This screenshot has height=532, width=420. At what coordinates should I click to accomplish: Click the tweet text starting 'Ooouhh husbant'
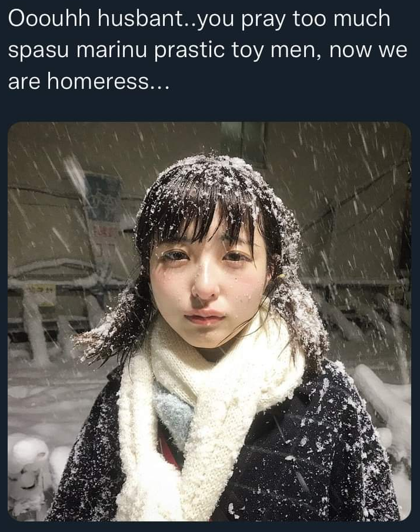(207, 49)
